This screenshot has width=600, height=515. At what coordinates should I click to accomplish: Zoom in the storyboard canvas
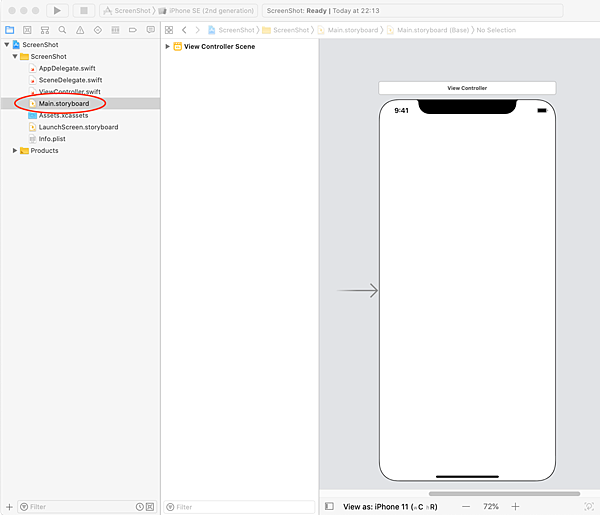pyautogui.click(x=516, y=507)
